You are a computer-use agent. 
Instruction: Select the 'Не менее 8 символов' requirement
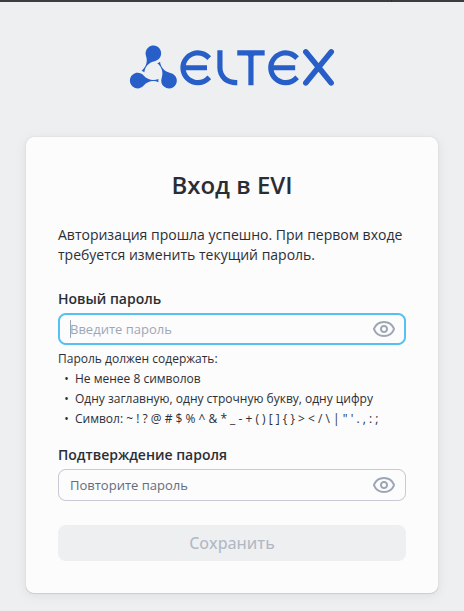[138, 379]
